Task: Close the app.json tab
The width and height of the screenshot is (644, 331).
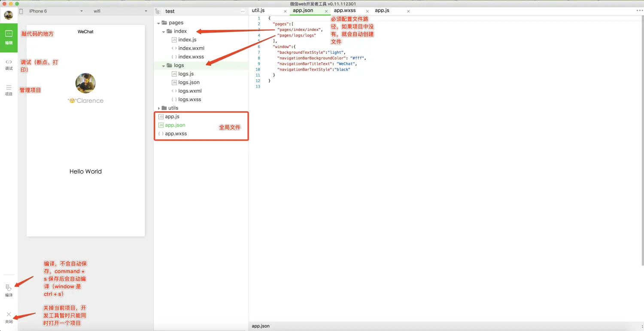Action: (x=326, y=11)
